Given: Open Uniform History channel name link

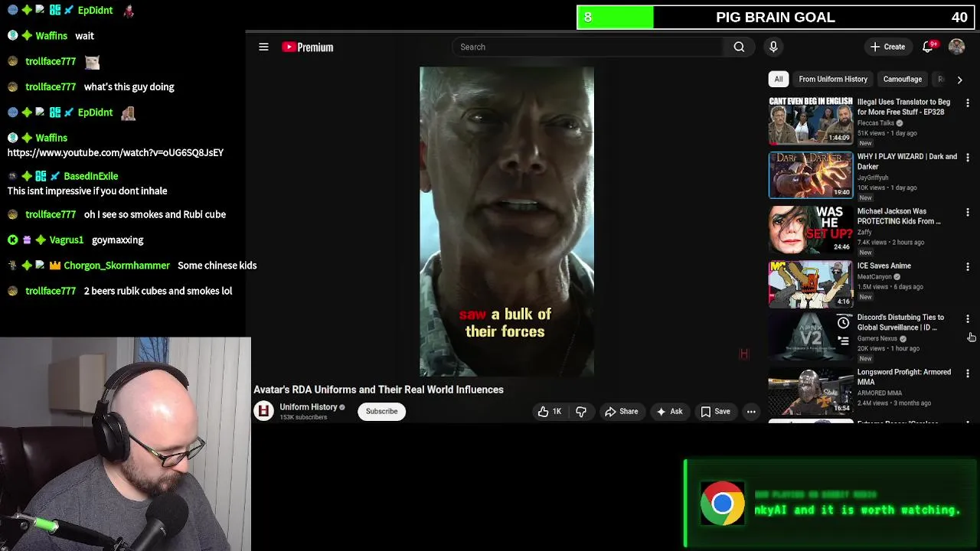Looking at the screenshot, I should click(x=309, y=407).
